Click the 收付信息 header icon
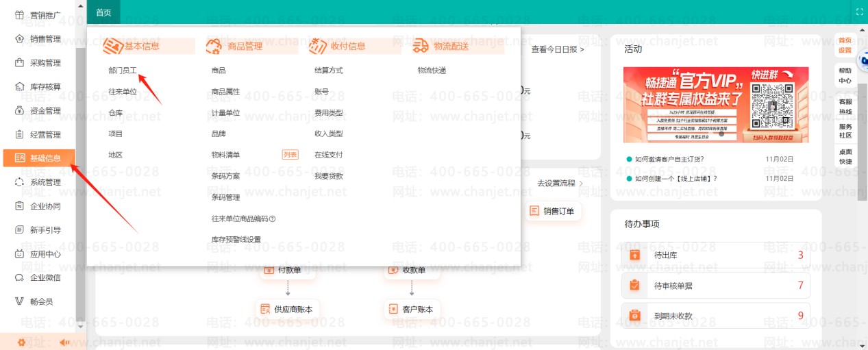The width and height of the screenshot is (868, 350). click(x=318, y=46)
